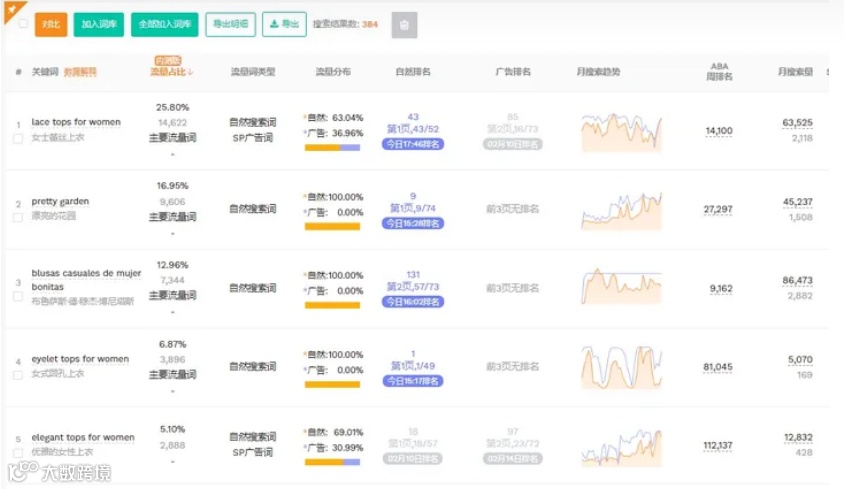The height and width of the screenshot is (489, 844).
Task: Open the 数据解释 link in header
Action: pos(80,72)
